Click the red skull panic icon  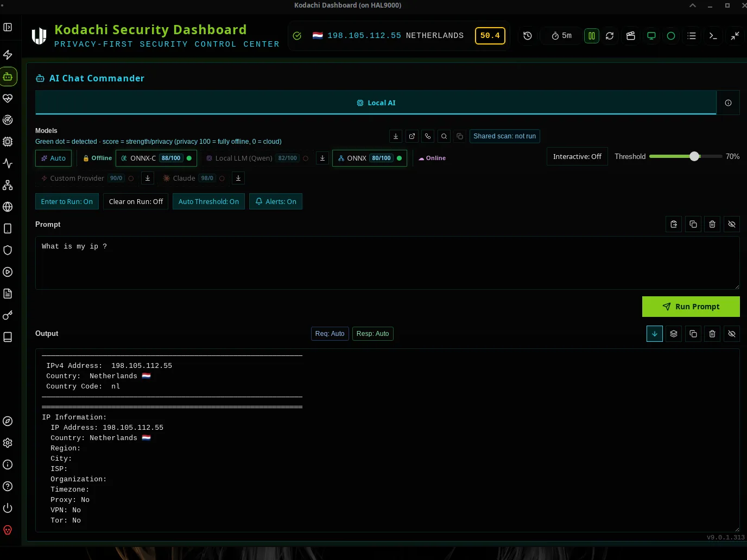(x=8, y=530)
